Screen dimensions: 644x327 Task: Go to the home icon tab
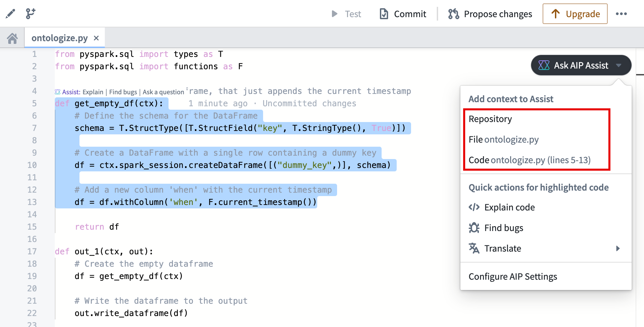[12, 38]
